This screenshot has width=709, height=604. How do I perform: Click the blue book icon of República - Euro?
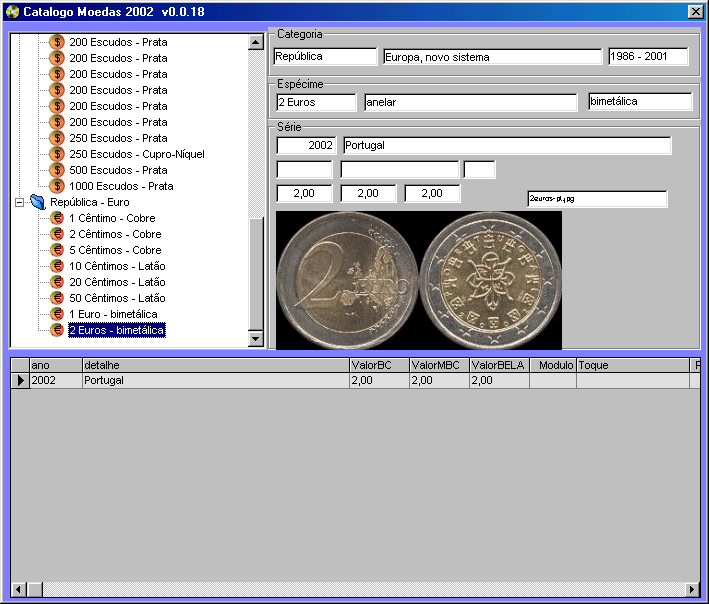click(38, 202)
